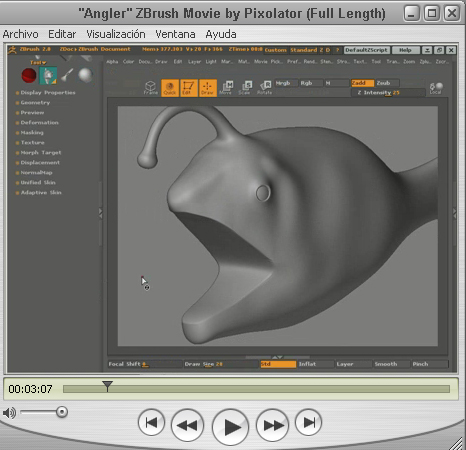466x450 pixels.
Task: Open the Tool palette dropdown header
Action: (x=38, y=62)
